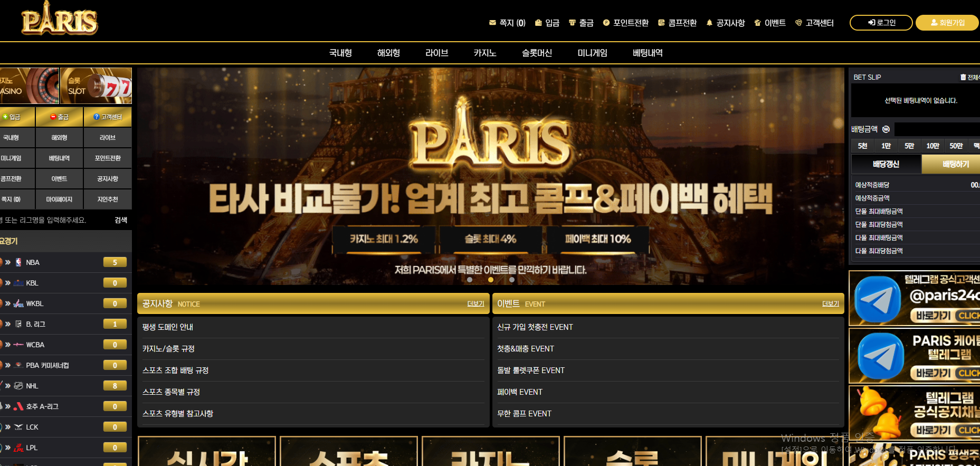Image resolution: width=980 pixels, height=466 pixels.
Task: Click the 검색 search button
Action: (121, 220)
